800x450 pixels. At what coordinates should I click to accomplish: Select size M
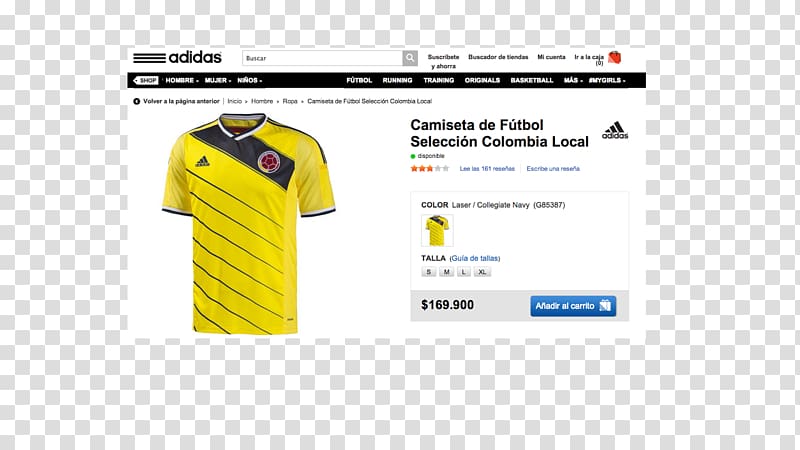click(x=446, y=272)
